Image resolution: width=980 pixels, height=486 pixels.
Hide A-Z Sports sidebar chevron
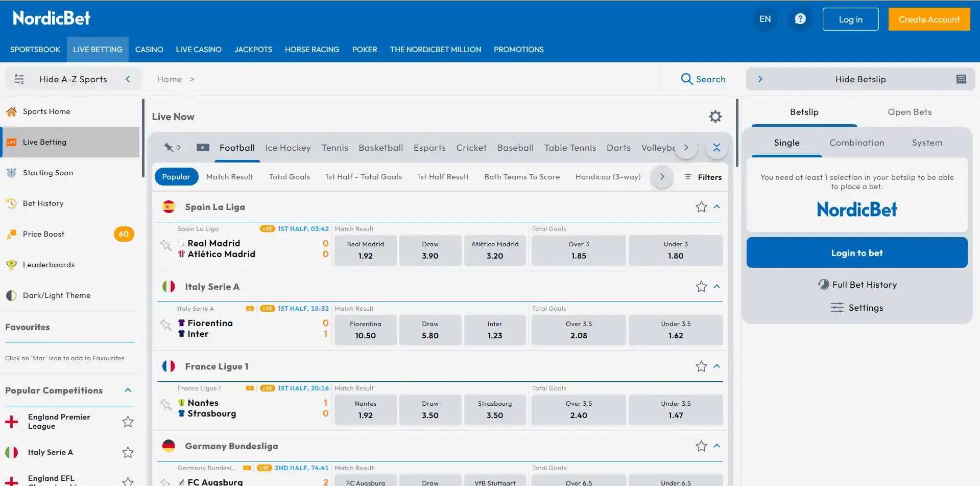point(128,79)
